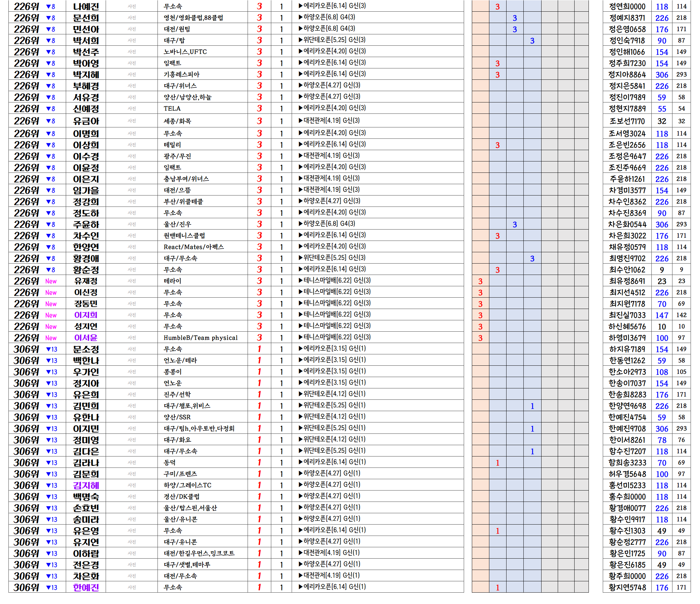Click the ▼8 arrow in 황순정's row

click(50, 270)
